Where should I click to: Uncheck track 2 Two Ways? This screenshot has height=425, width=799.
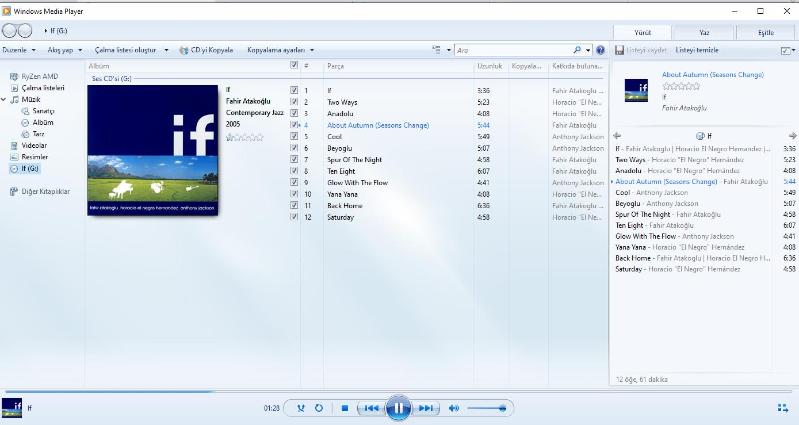pos(294,101)
